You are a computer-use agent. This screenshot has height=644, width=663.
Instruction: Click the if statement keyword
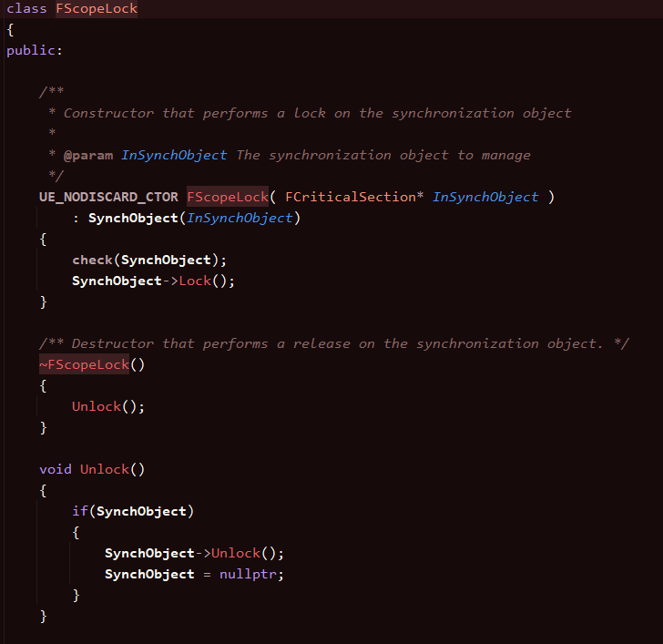coord(80,511)
